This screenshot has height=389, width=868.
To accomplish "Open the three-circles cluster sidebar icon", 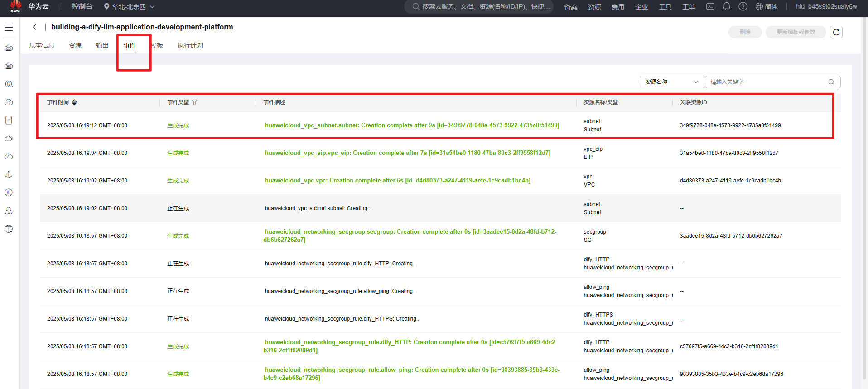I will [x=9, y=211].
